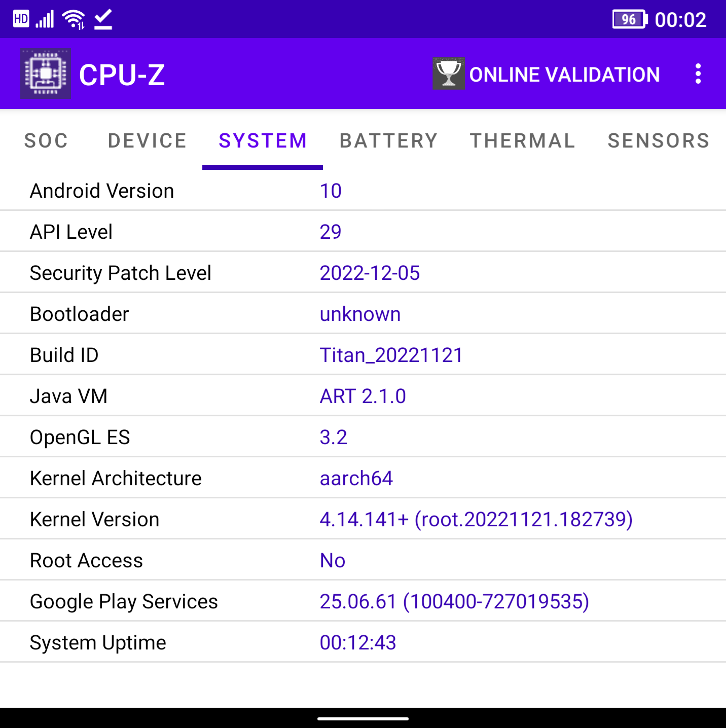
Task: Tap the System Uptime row
Action: point(203,642)
